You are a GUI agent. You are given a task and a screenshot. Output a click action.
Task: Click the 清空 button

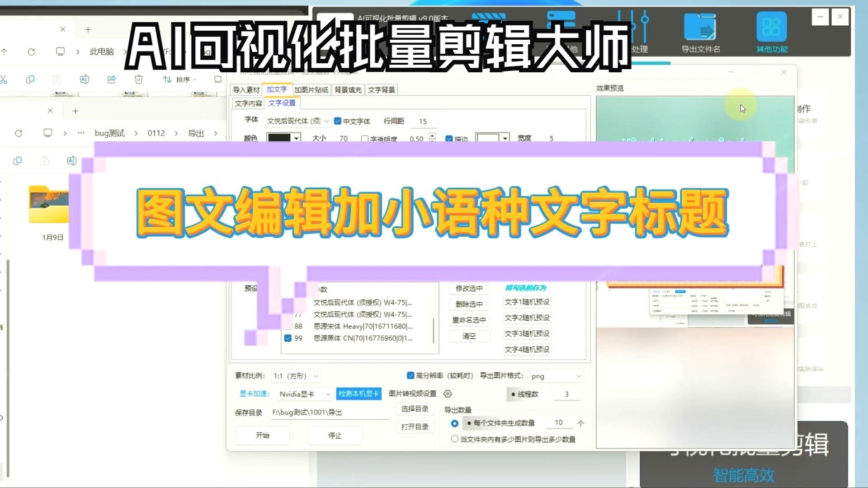469,336
